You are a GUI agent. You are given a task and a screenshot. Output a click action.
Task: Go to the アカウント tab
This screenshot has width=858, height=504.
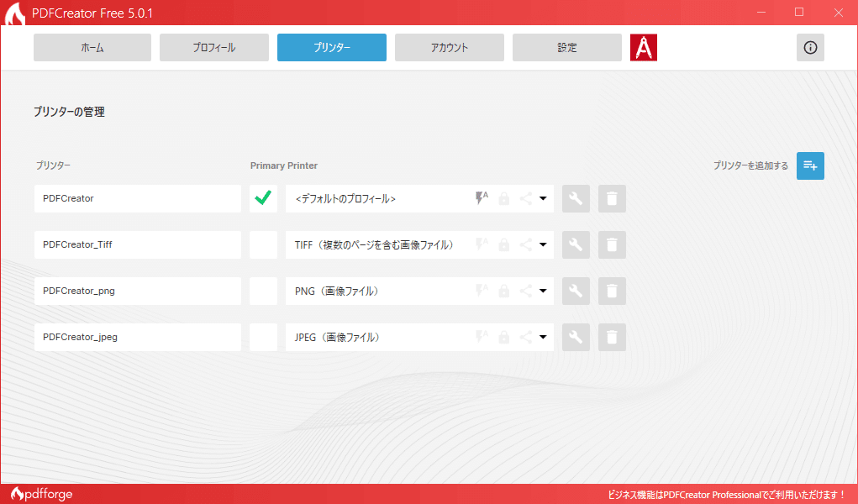450,48
